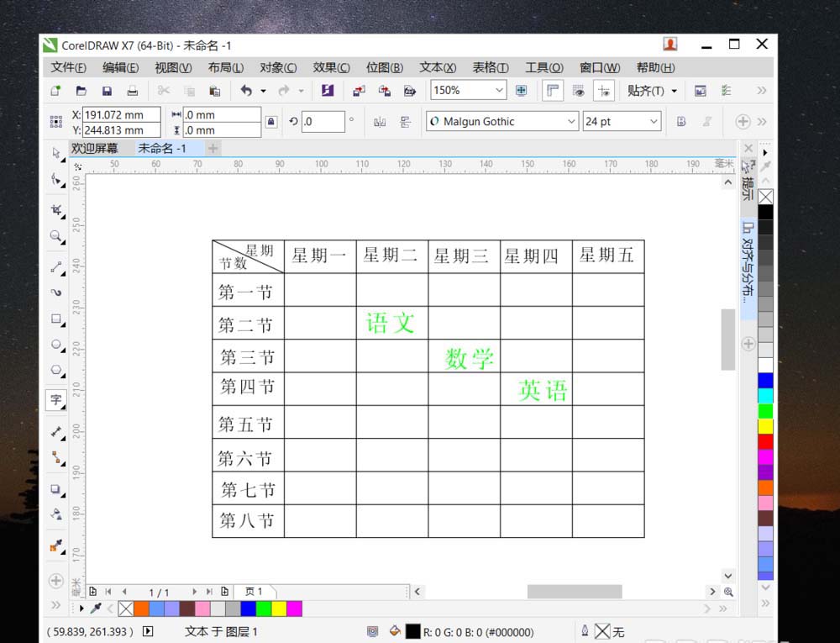
Task: Open the 表格 menu
Action: tap(491, 67)
